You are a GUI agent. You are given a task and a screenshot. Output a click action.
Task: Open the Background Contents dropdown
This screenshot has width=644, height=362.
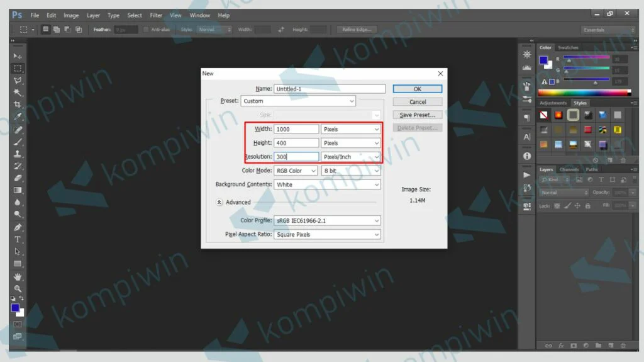328,184
